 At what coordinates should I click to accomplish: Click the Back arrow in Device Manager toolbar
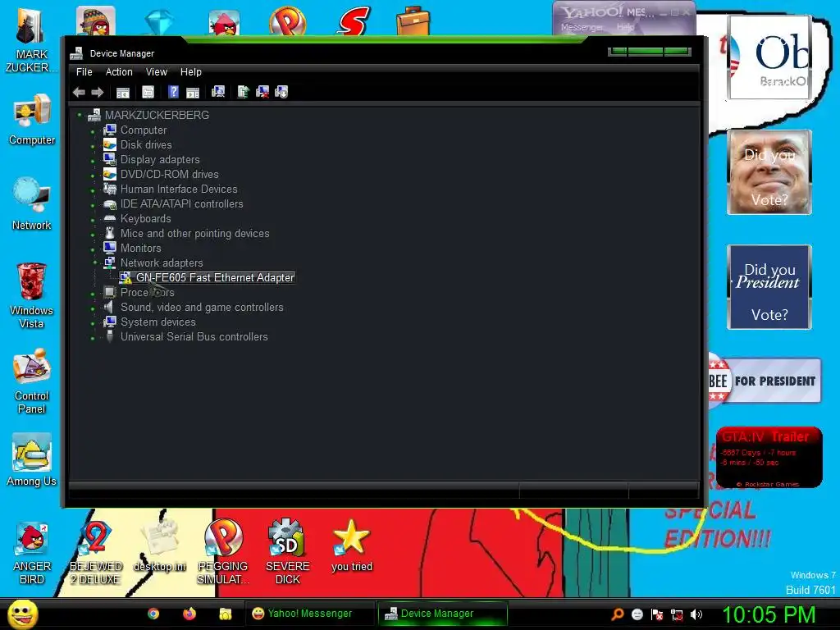tap(80, 92)
